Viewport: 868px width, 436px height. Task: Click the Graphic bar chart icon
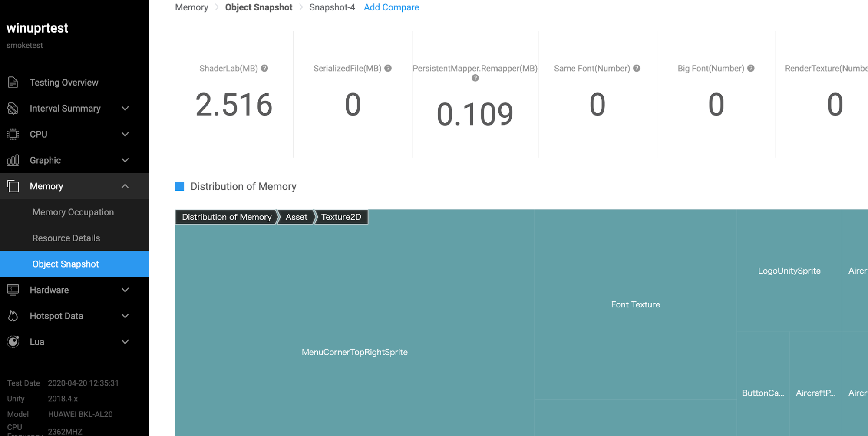pos(13,160)
